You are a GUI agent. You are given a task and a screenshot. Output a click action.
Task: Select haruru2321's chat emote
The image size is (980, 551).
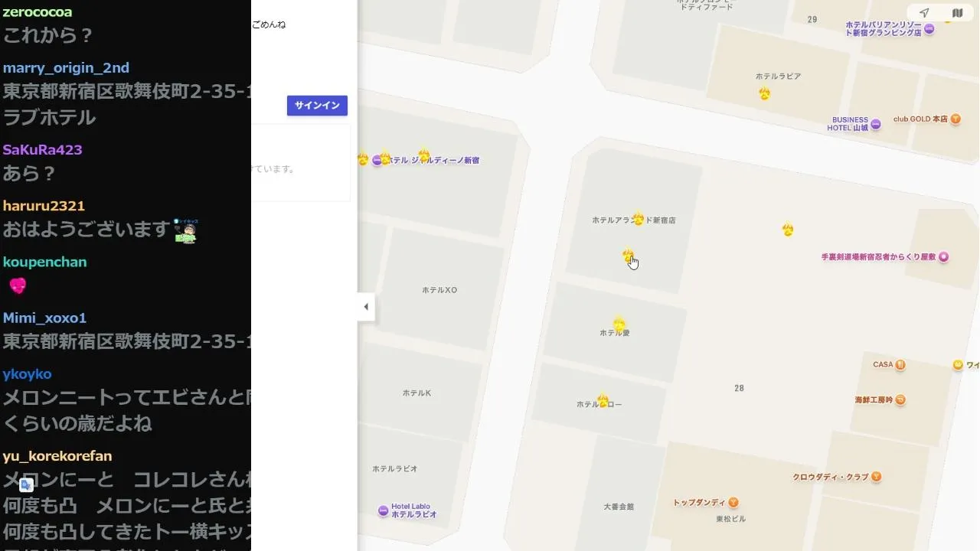(185, 230)
